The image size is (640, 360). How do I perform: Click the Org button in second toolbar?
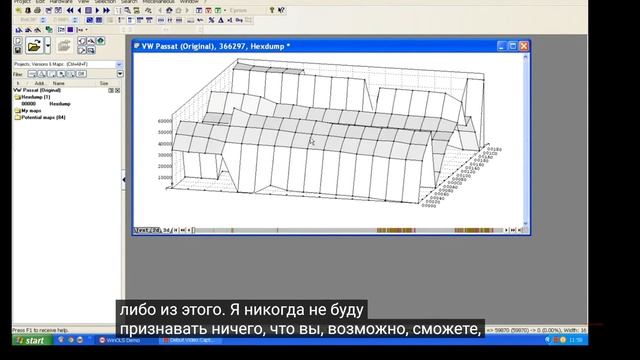click(x=239, y=20)
